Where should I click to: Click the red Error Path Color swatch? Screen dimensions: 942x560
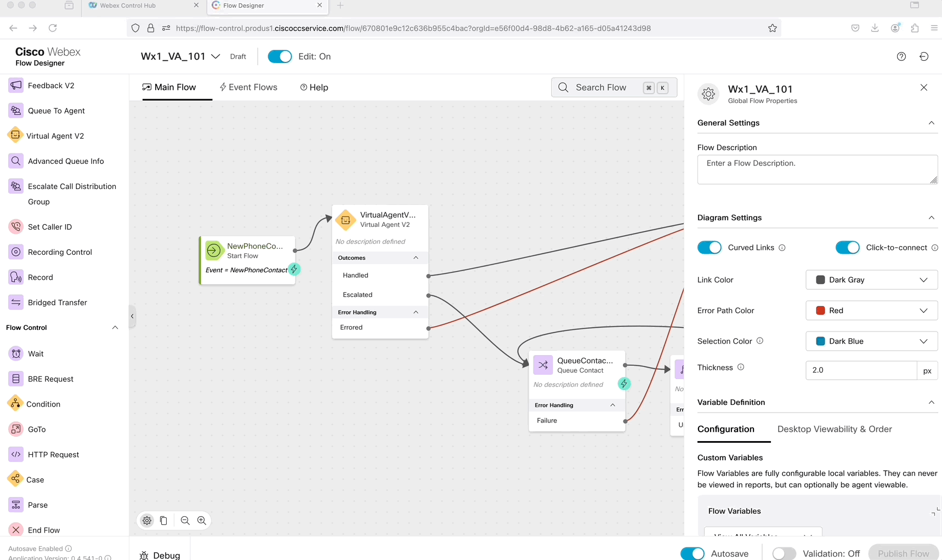(820, 311)
